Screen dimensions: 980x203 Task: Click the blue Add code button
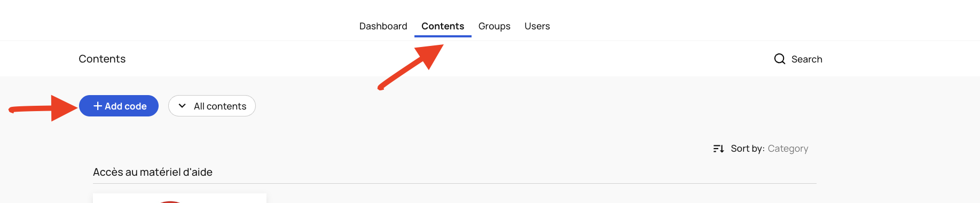point(119,106)
